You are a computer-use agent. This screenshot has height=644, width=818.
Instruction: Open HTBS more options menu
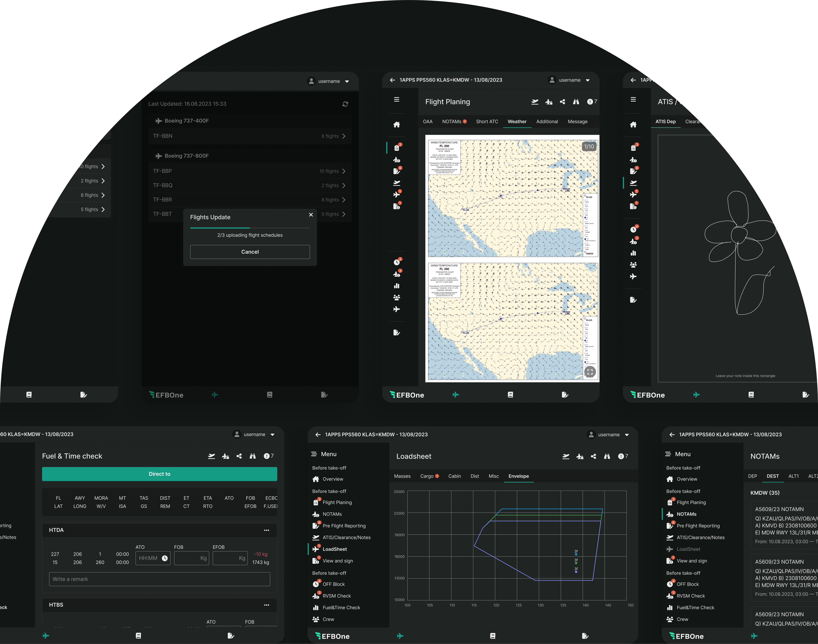pyautogui.click(x=267, y=605)
